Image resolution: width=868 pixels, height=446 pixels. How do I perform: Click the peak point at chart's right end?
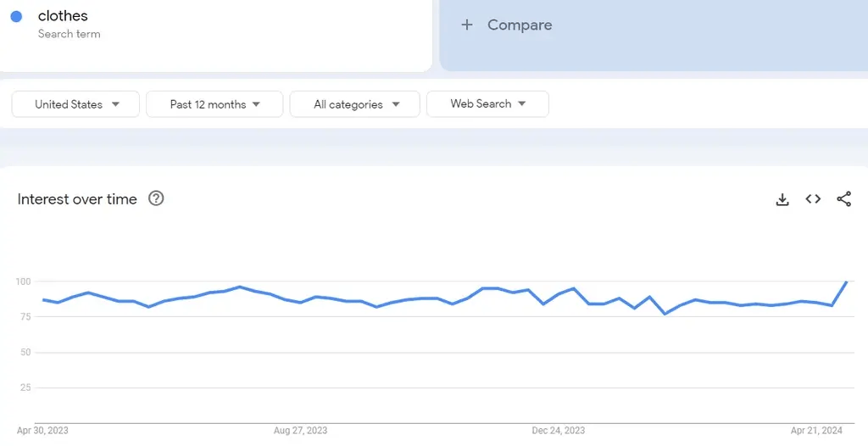coord(847,282)
